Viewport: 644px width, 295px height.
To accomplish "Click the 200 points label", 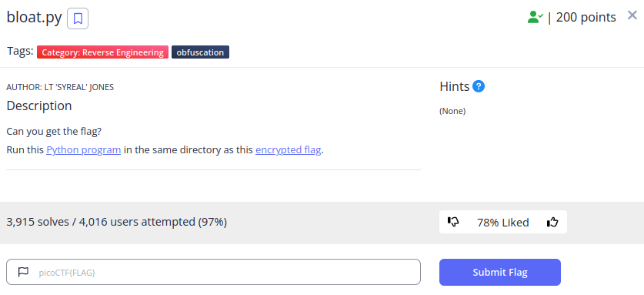I will (586, 17).
